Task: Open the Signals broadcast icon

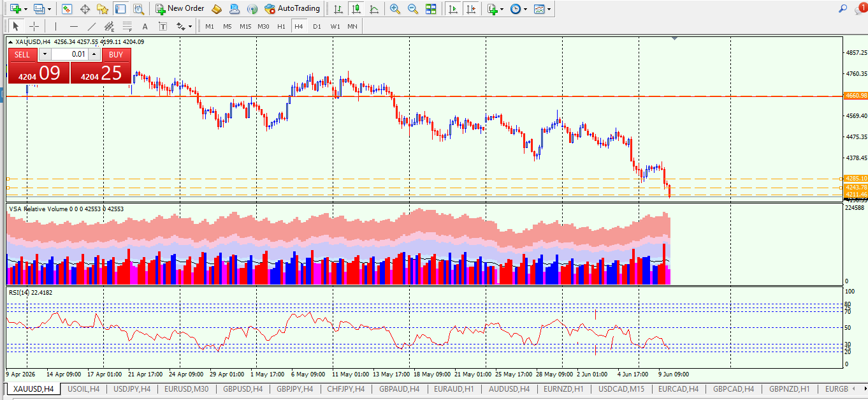Action: coord(252,9)
